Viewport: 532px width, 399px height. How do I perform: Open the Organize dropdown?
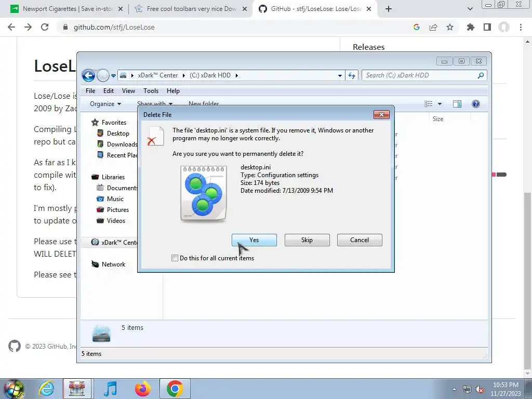pyautogui.click(x=105, y=104)
